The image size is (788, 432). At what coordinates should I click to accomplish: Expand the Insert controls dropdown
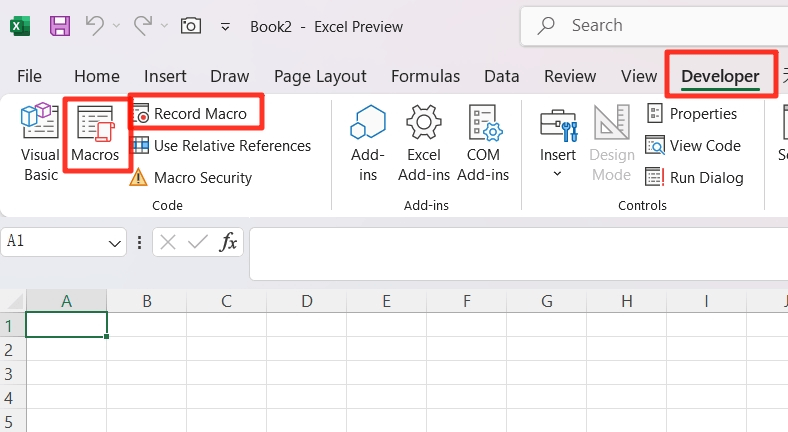558,173
